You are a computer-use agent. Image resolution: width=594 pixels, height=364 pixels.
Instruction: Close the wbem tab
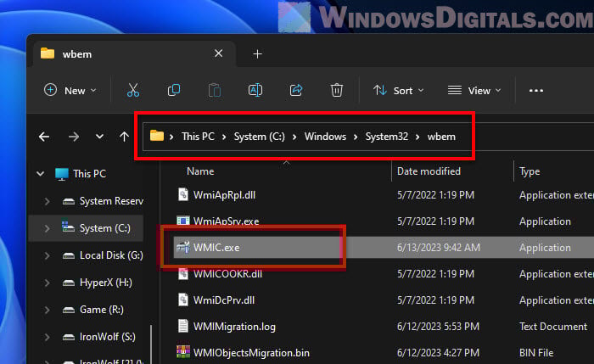[218, 53]
